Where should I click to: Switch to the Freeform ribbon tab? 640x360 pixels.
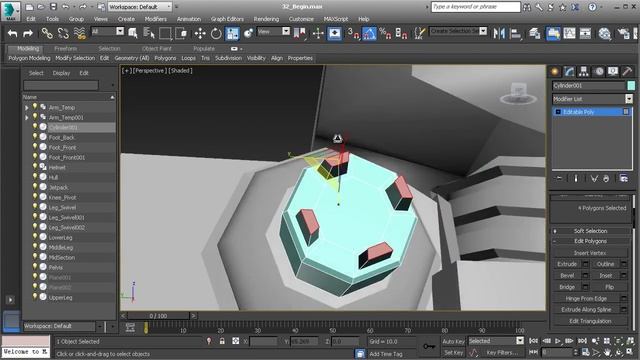point(65,49)
